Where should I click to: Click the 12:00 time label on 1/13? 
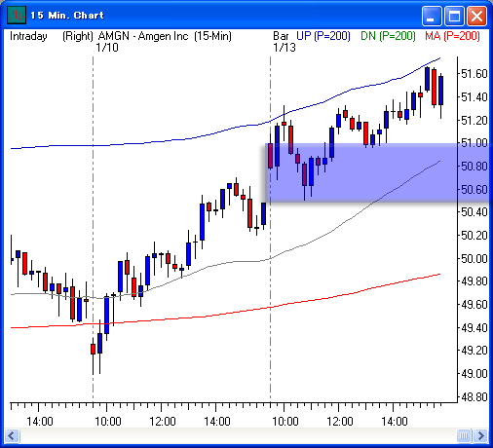[339, 422]
